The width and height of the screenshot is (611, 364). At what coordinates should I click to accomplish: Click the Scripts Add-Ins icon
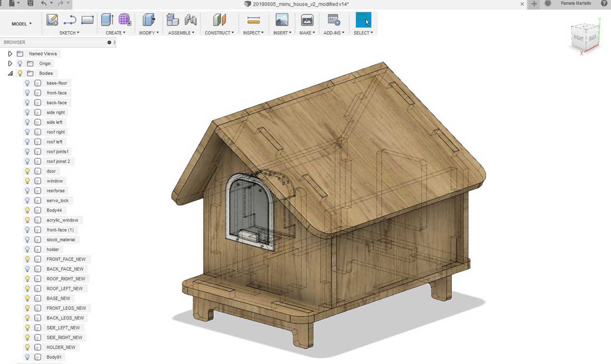(x=335, y=20)
